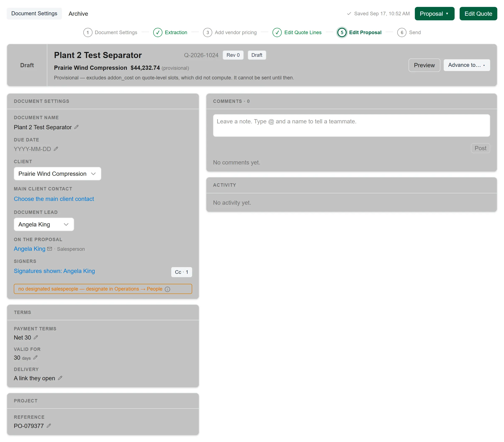
Task: Switch to the Document Settings tab
Action: coord(34,14)
